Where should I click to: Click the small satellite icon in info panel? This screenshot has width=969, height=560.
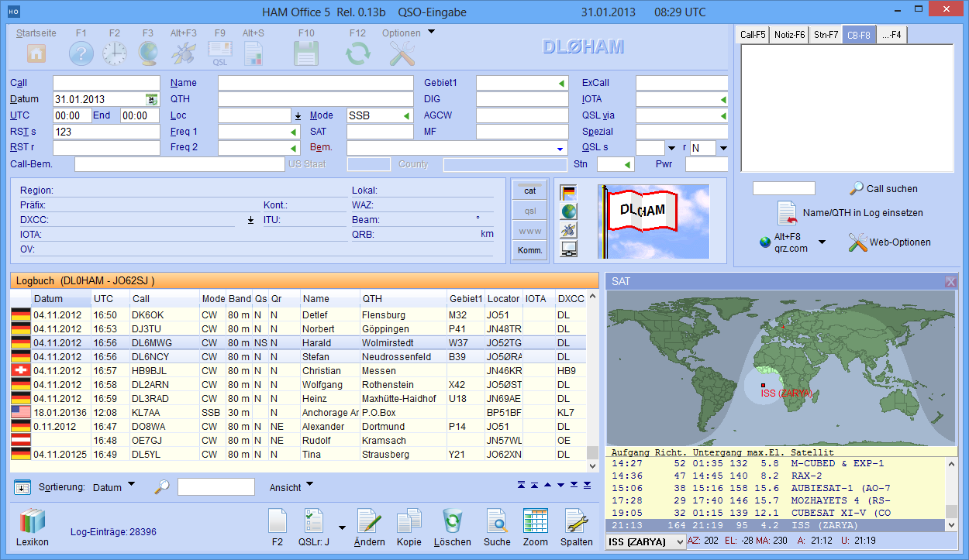pos(569,230)
